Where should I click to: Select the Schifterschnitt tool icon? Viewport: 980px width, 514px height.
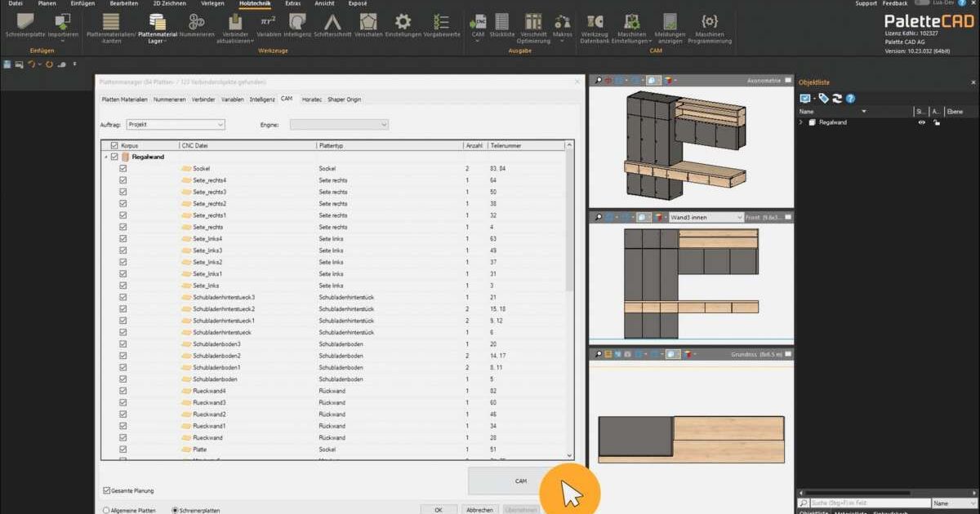[332, 22]
